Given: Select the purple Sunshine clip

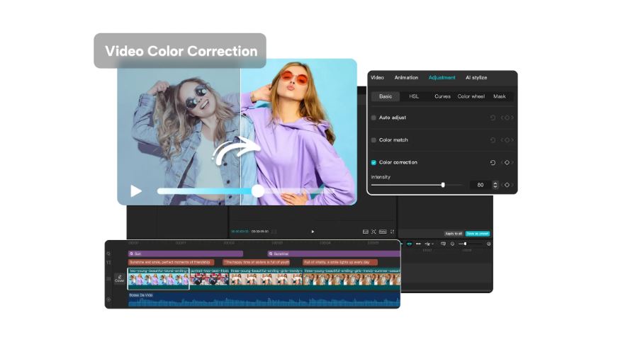Looking at the screenshot, I should click(334, 254).
